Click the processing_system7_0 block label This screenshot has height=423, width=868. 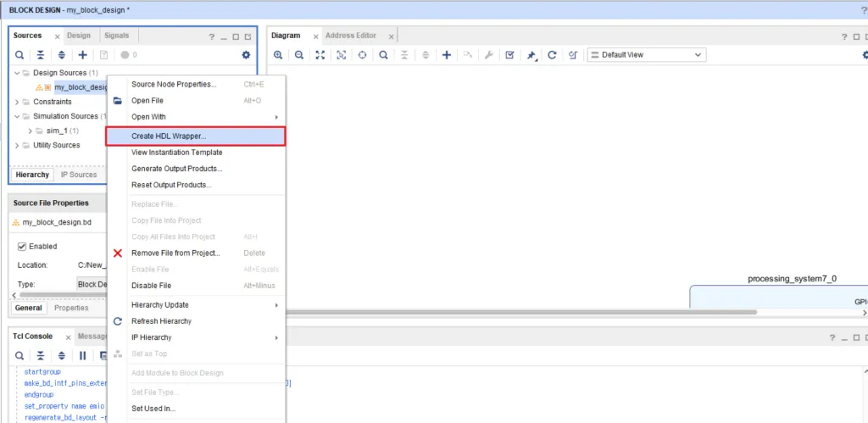(792, 279)
